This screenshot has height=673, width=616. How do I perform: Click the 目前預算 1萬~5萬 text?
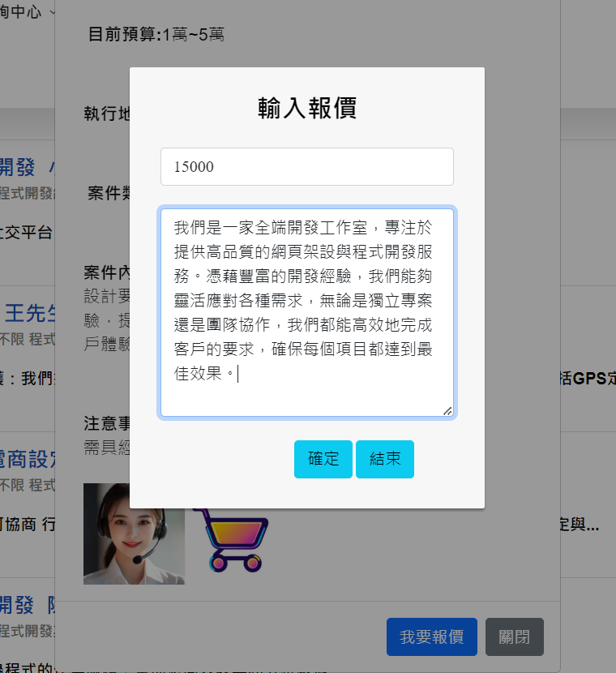(156, 34)
